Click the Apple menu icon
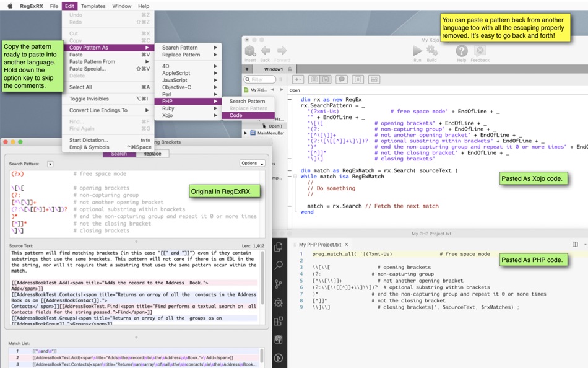Image resolution: width=588 pixels, height=368 pixels. (10, 6)
